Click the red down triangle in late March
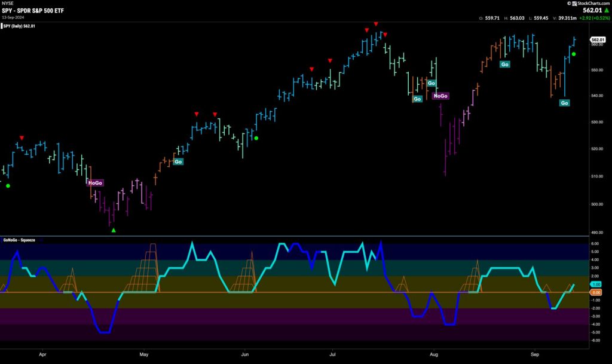 coord(22,138)
